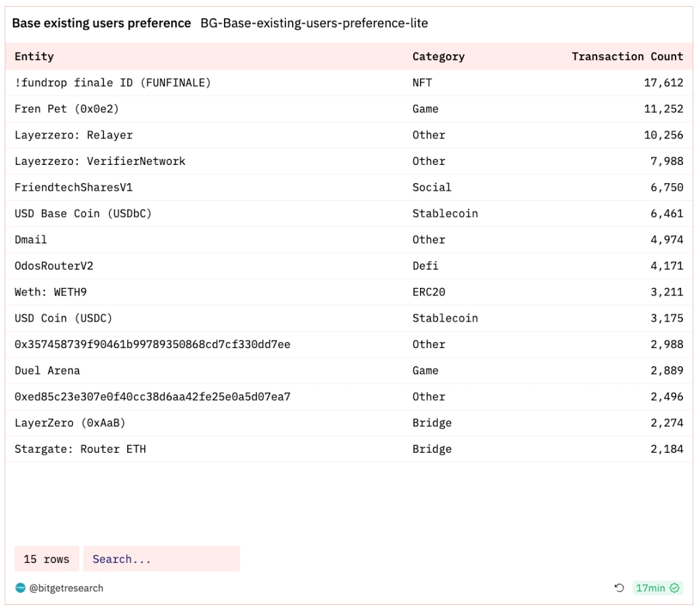Click the 17,612 transaction count value
Image resolution: width=700 pixels, height=611 pixels.
(x=663, y=82)
